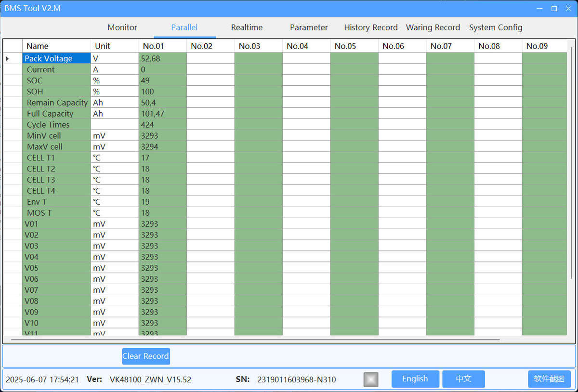Screen dimensions: 578x392
Task: Select the Pack Voltage row
Action: click(56, 58)
